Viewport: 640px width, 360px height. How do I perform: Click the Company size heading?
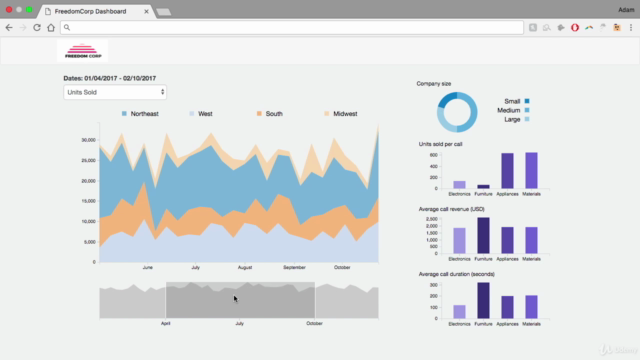point(433,84)
